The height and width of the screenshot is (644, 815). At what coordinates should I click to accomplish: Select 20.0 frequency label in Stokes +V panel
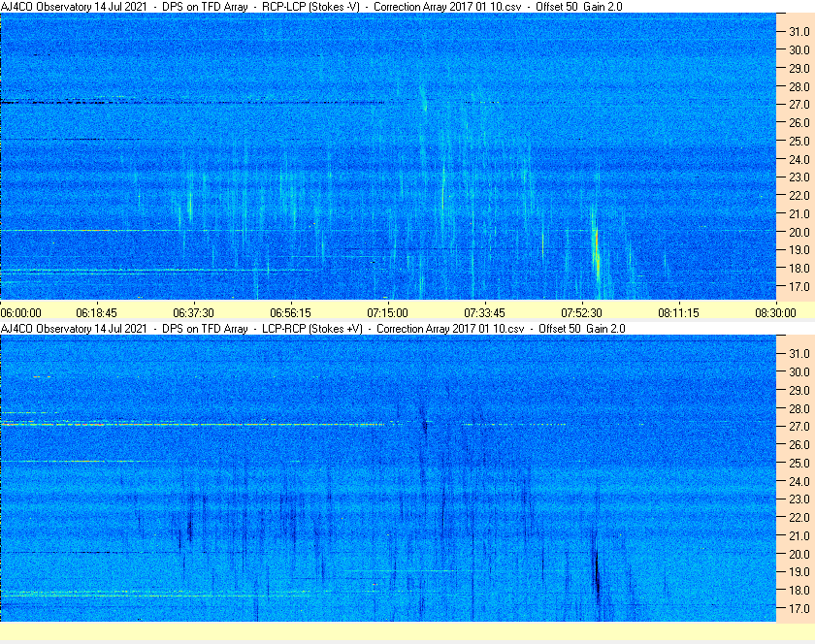(x=799, y=554)
